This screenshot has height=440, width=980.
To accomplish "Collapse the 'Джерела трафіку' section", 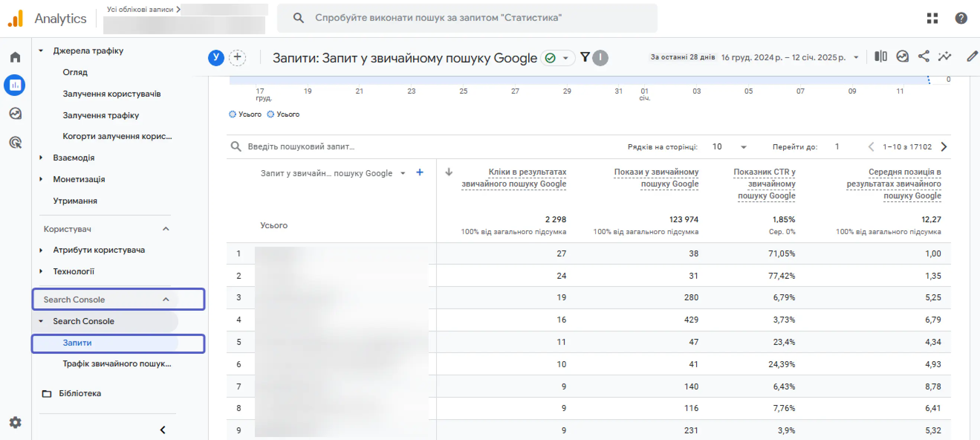I will coord(41,51).
